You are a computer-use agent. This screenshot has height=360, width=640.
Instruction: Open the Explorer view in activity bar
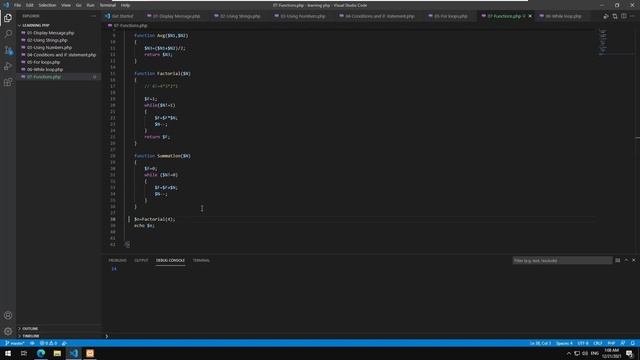(x=8, y=18)
